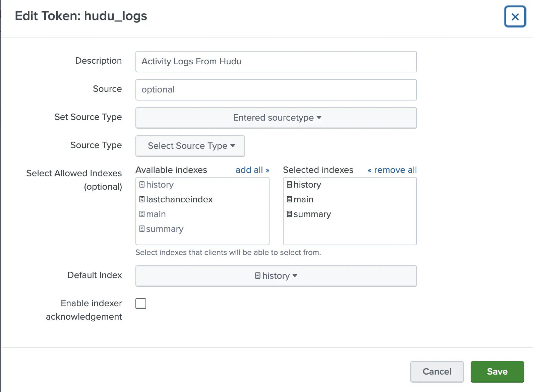Open the Entered sourcetype dropdown
Viewport: 533px width, 392px height.
tap(276, 118)
